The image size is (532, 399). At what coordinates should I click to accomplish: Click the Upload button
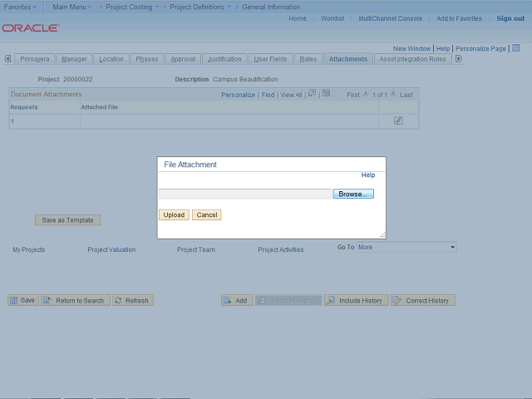[x=174, y=214]
